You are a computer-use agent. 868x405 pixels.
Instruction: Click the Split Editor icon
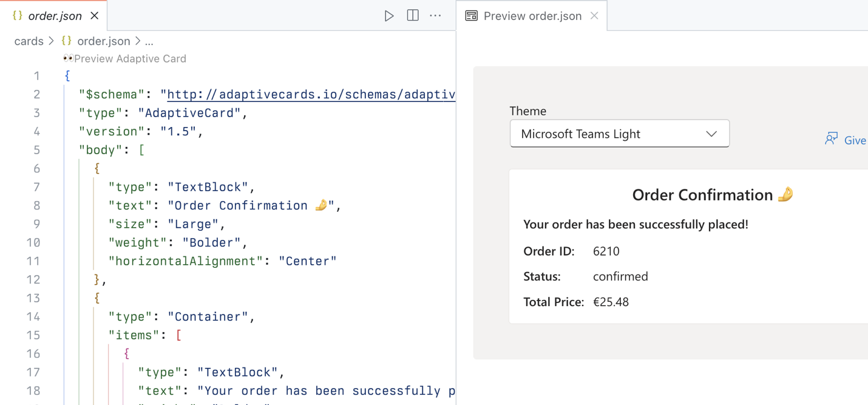tap(412, 16)
